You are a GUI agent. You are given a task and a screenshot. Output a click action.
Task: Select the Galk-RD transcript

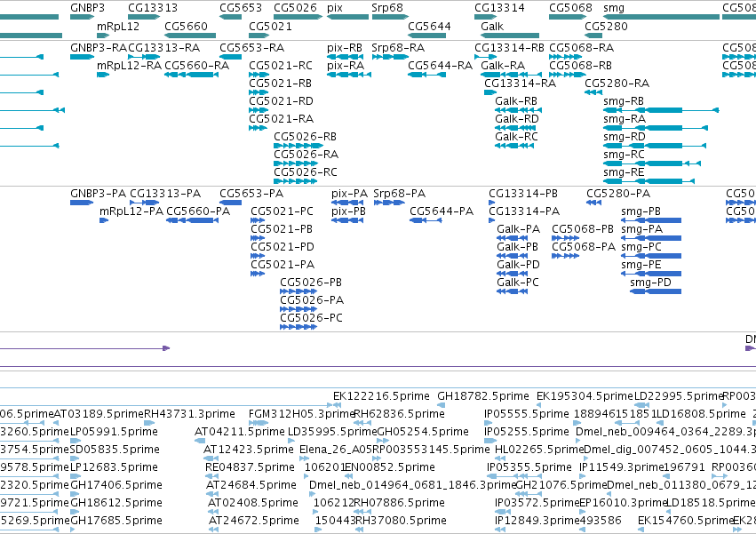[x=515, y=128]
